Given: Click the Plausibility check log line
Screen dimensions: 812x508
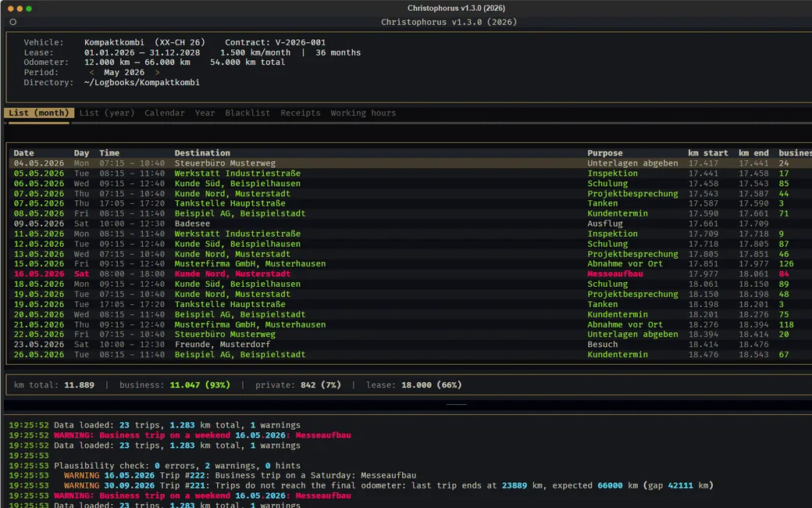Looking at the screenshot, I should click(177, 466).
